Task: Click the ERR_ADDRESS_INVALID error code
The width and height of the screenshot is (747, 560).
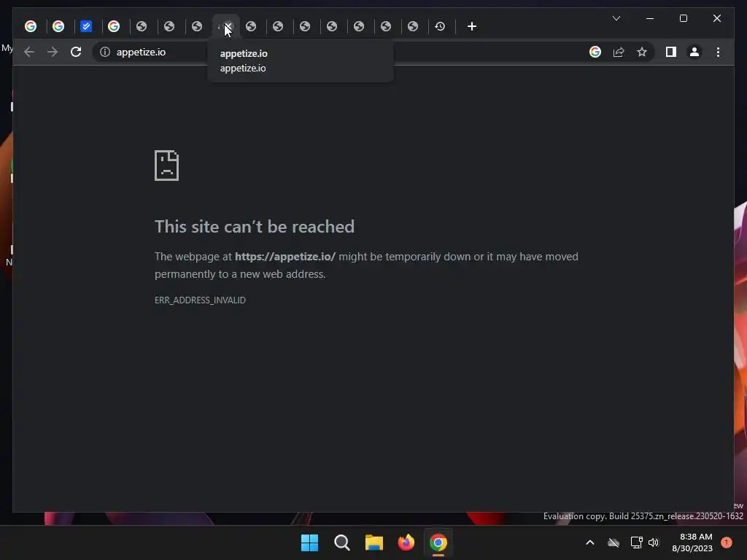Action: click(200, 300)
